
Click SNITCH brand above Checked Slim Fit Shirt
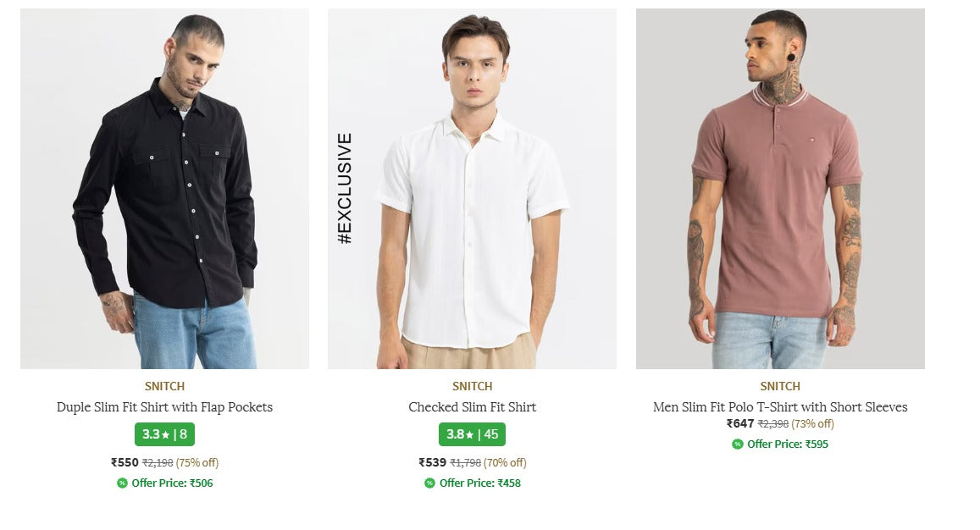pyautogui.click(x=472, y=387)
